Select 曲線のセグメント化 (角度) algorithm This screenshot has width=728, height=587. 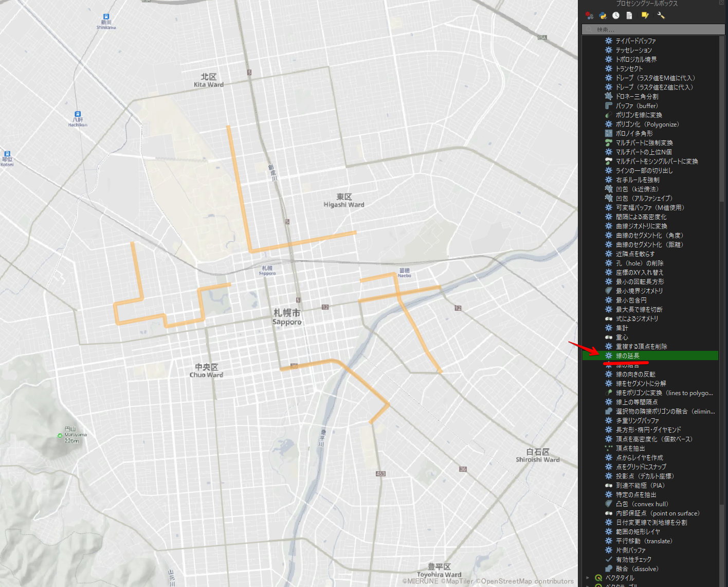coord(650,236)
